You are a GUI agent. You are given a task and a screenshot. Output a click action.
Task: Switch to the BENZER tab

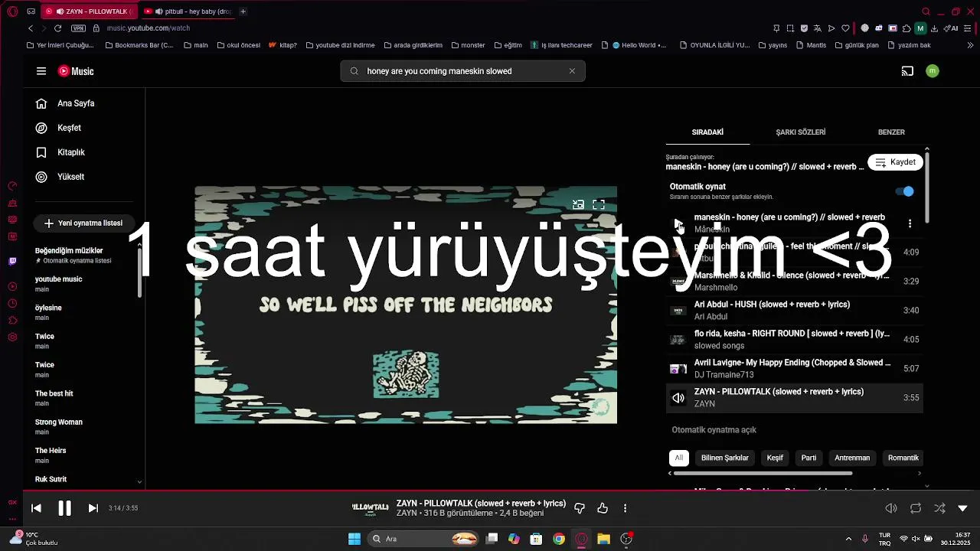tap(891, 132)
